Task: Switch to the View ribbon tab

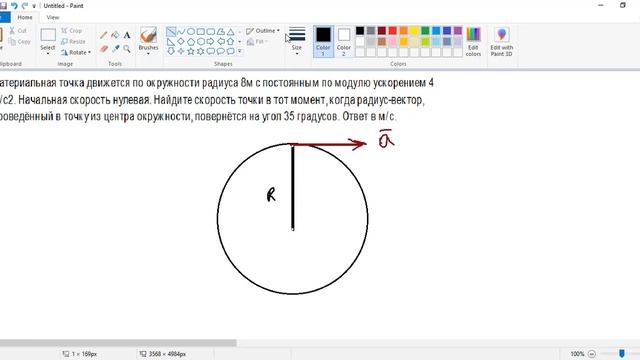Action: [53, 17]
